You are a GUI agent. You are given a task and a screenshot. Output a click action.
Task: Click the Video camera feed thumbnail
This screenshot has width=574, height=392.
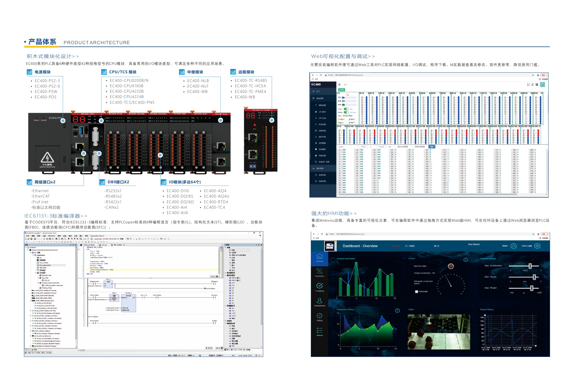pyautogui.click(x=439, y=332)
